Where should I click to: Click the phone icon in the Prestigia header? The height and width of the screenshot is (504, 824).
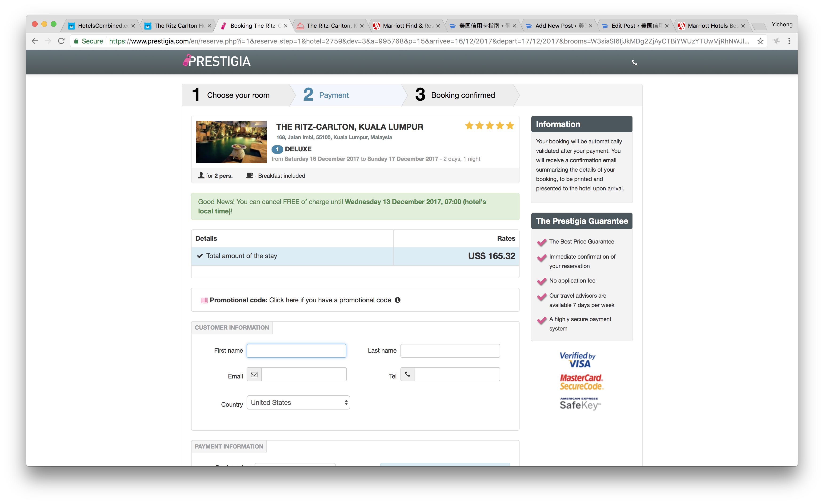(634, 63)
